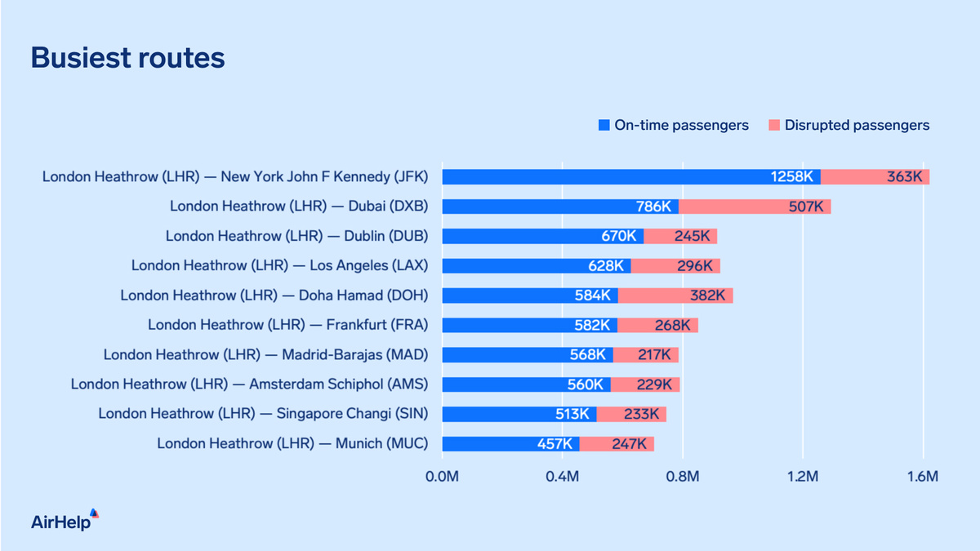The height and width of the screenshot is (551, 980).
Task: Click the 507K disrupted Dubai bar
Action: coord(755,207)
